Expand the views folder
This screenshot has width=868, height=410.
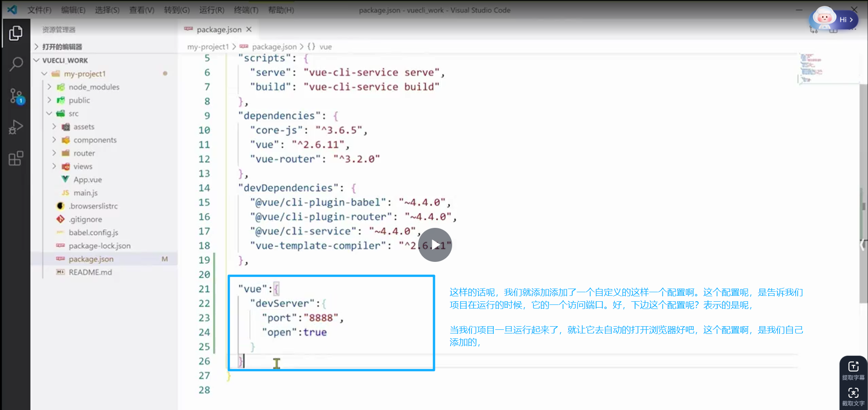[83, 166]
